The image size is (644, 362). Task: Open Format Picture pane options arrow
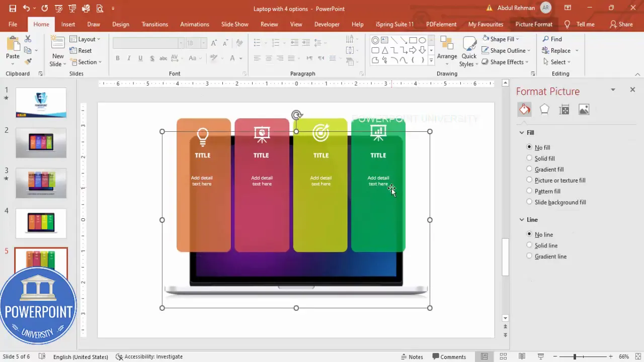[613, 89]
